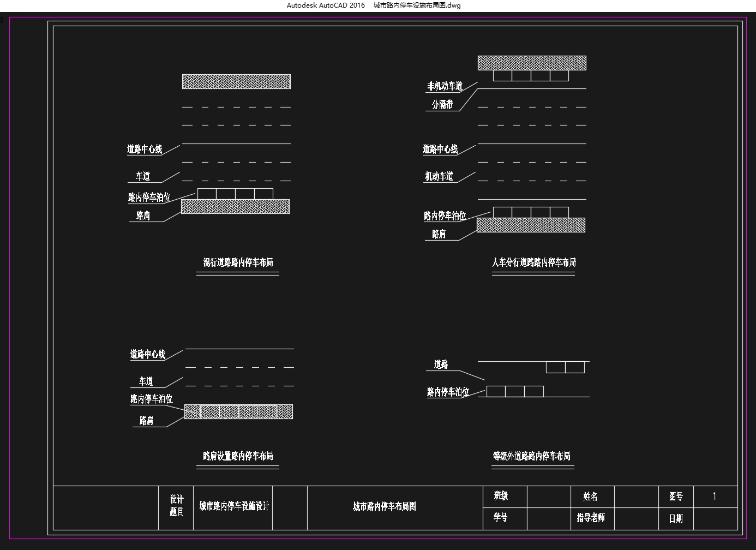Select the 路肩 label in 路肩设置 diagram

[147, 421]
